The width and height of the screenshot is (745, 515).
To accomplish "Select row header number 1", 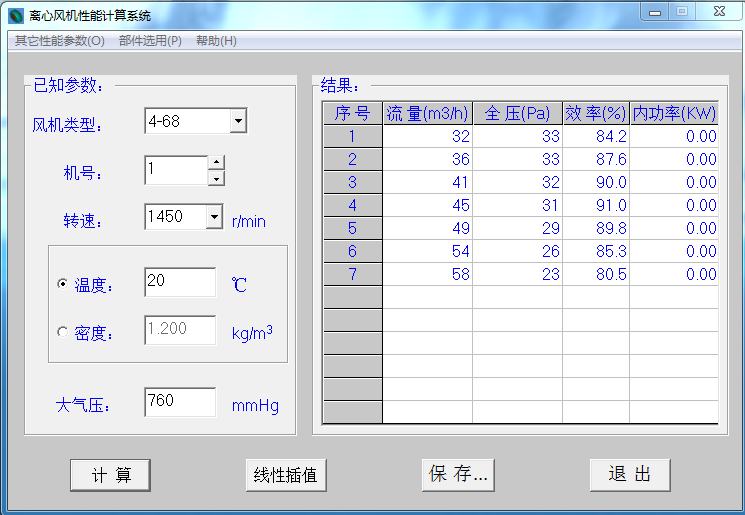I will coord(353,136).
